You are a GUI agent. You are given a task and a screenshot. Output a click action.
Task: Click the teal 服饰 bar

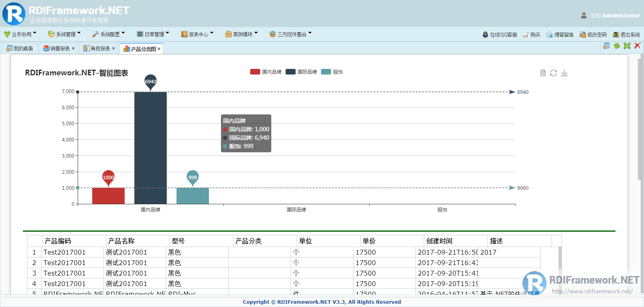[192, 196]
